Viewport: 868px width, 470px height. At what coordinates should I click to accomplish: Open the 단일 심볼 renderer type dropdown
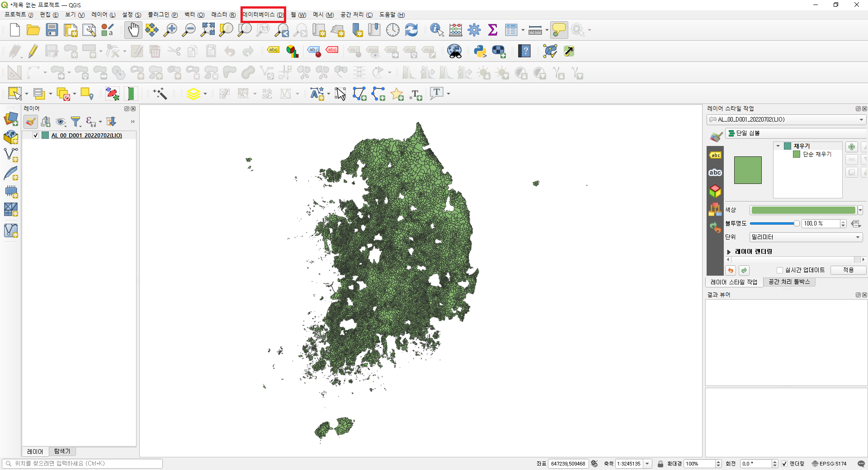[797, 133]
